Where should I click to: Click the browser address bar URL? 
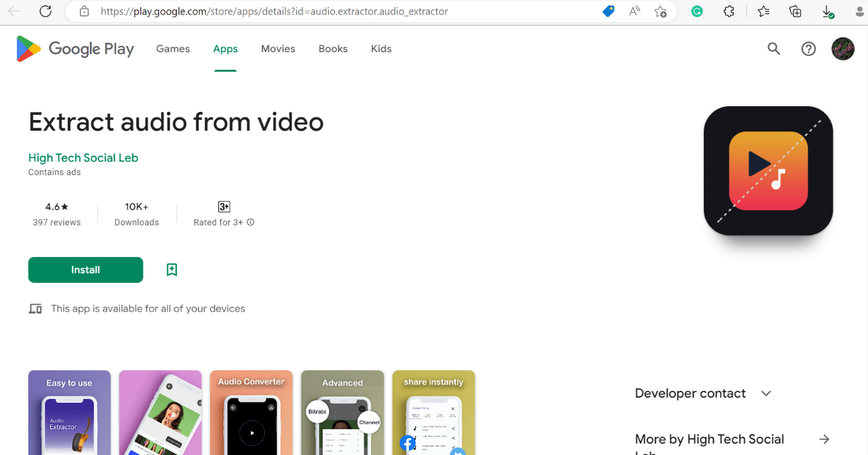pos(274,11)
